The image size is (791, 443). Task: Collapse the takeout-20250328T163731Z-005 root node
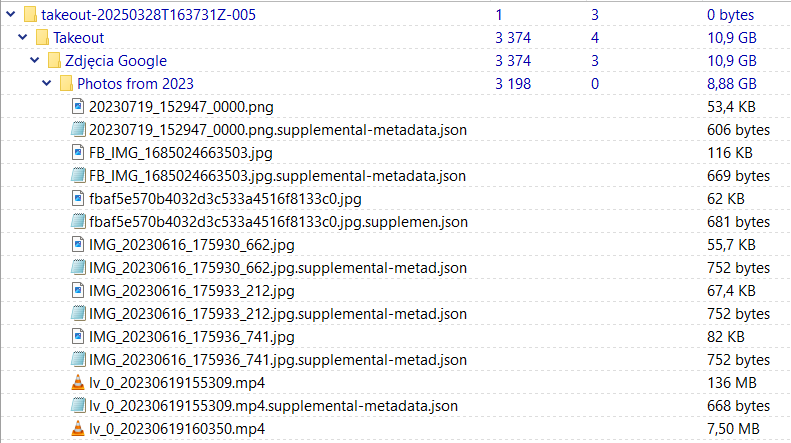click(x=11, y=15)
